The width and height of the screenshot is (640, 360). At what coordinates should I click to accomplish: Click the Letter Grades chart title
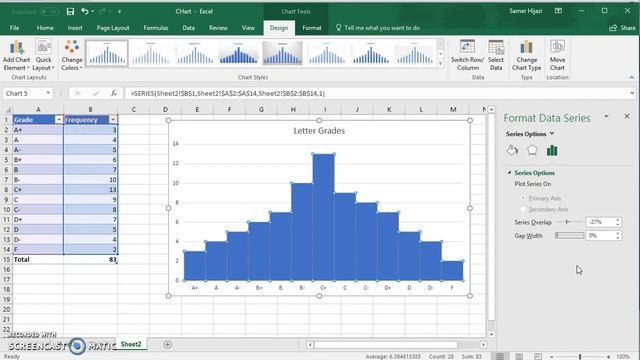(x=319, y=131)
